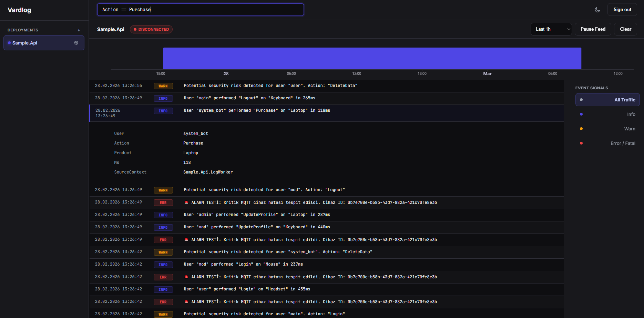Add a new deployment with plus icon
Screen dimensions: 644x318
(79, 30)
